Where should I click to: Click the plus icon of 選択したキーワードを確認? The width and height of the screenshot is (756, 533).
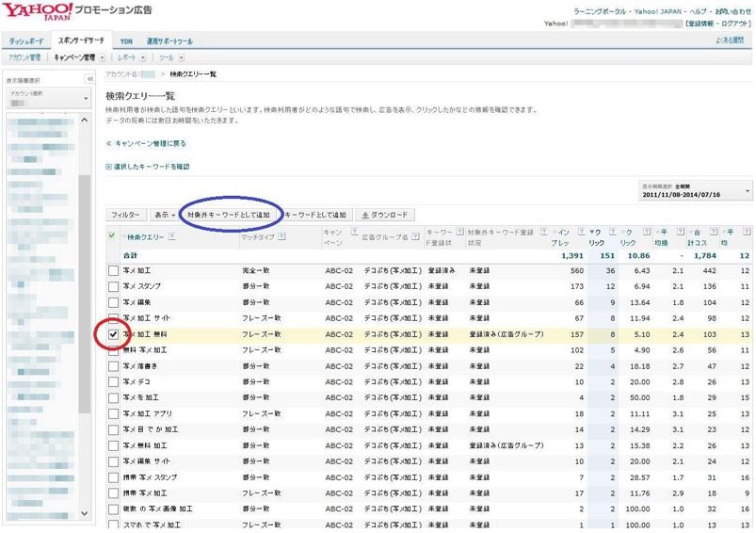109,167
